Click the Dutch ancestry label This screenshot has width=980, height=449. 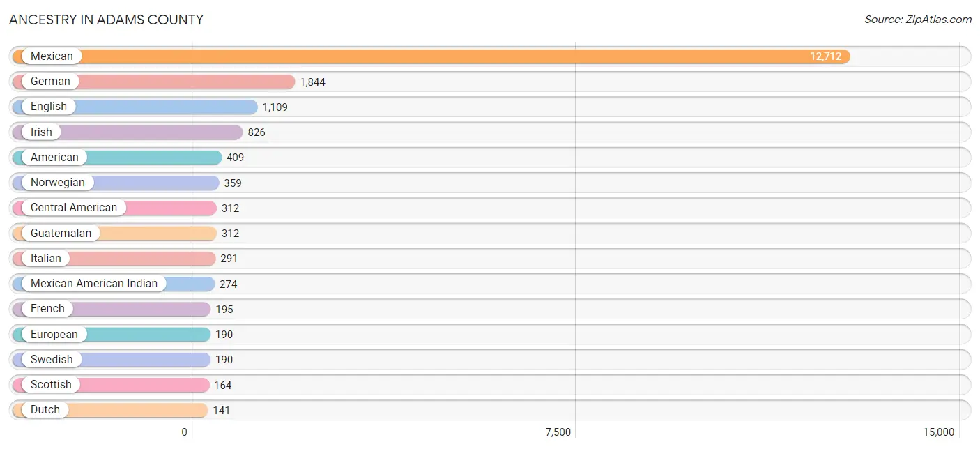(x=45, y=410)
